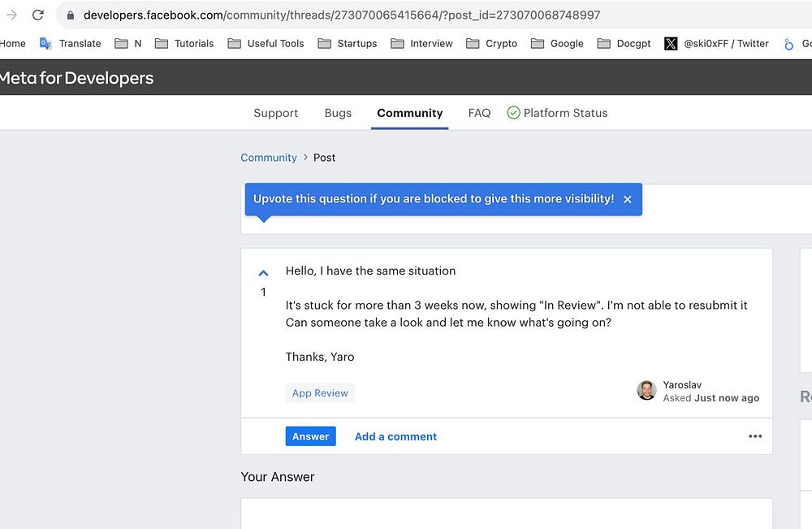Open the FAQ tab

479,113
